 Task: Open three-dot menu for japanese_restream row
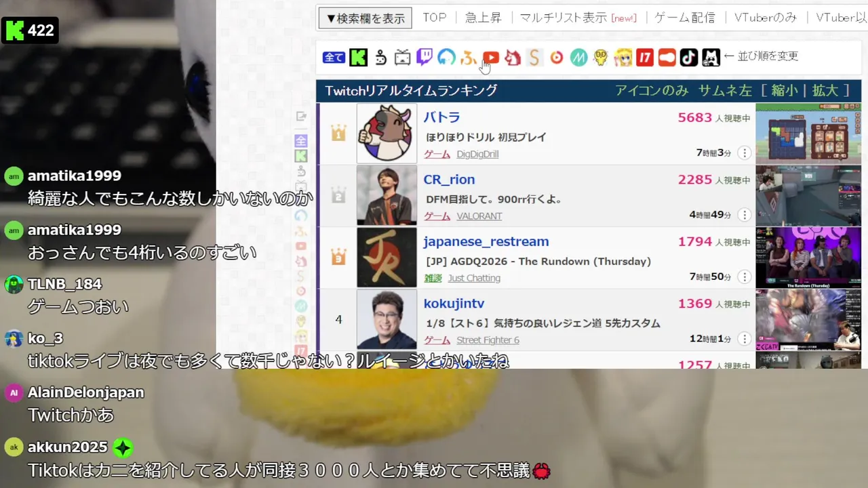[x=744, y=277]
